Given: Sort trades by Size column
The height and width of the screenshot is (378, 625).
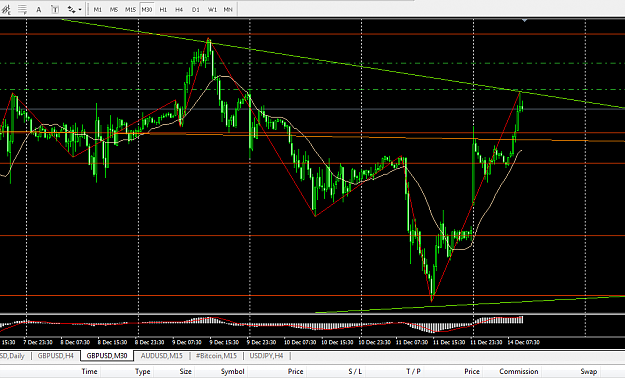Looking at the screenshot, I should pos(185,372).
